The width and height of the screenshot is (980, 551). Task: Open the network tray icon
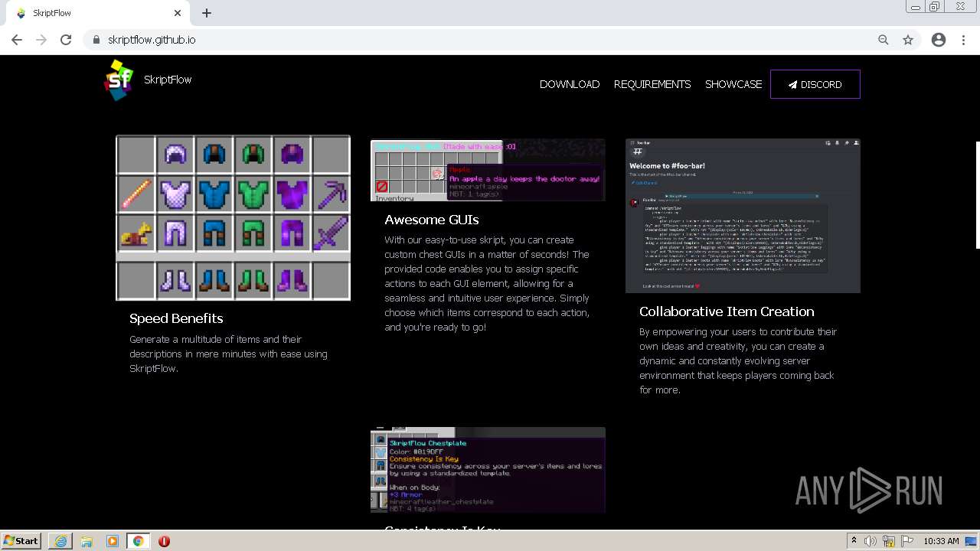coord(888,541)
